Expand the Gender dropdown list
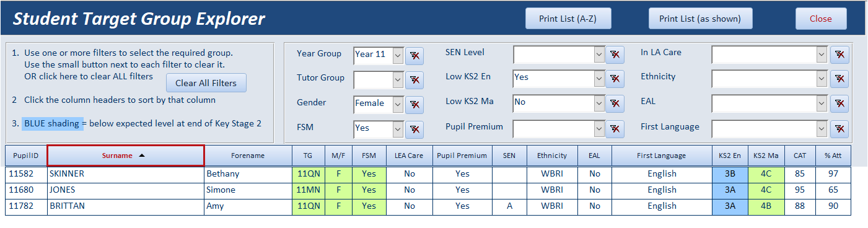Viewport: 868px width, 228px height. pyautogui.click(x=398, y=104)
